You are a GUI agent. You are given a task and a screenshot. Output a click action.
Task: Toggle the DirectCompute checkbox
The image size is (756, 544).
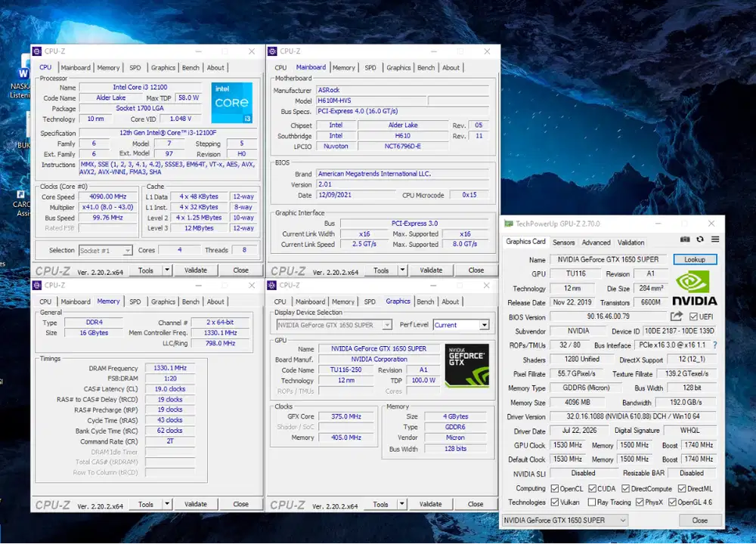point(625,489)
